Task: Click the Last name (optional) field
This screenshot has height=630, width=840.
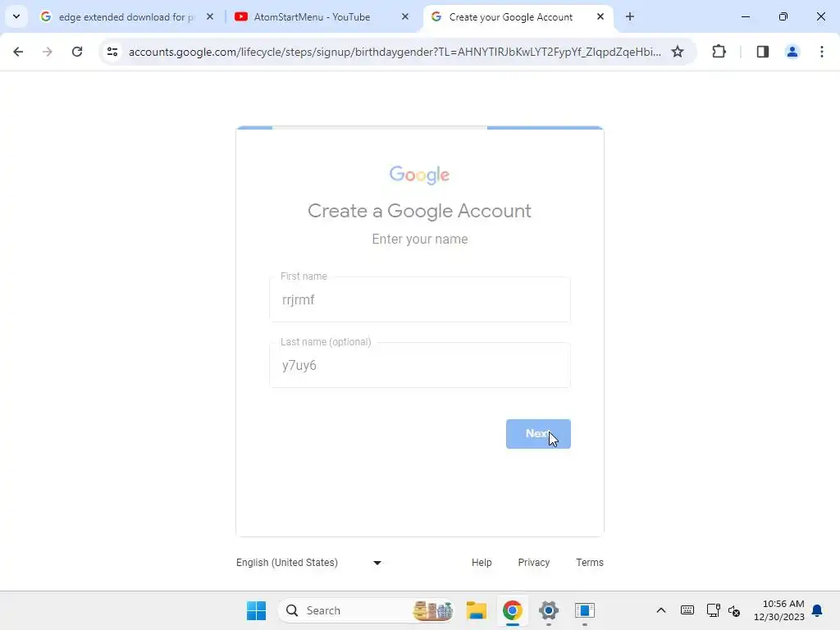Action: click(420, 365)
